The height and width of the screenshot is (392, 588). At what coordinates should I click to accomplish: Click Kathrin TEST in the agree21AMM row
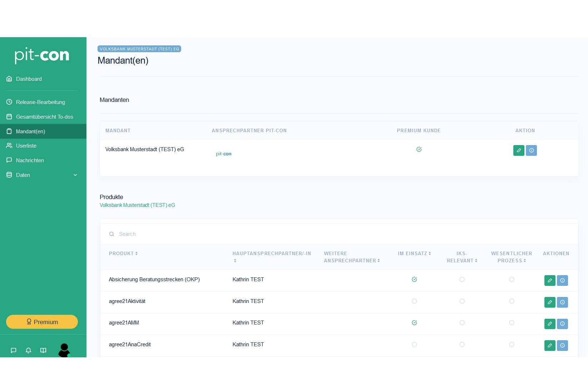(x=248, y=323)
